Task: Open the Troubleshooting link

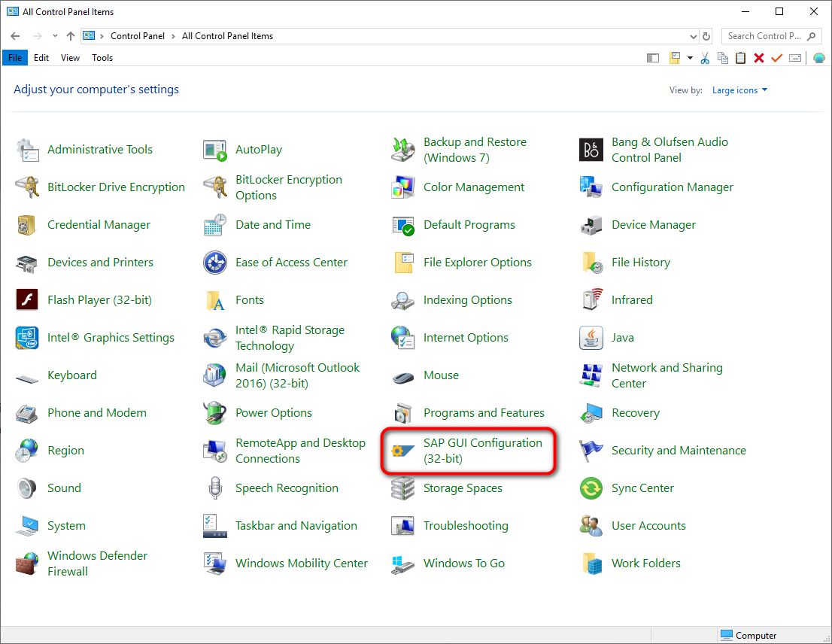Action: [x=450, y=526]
